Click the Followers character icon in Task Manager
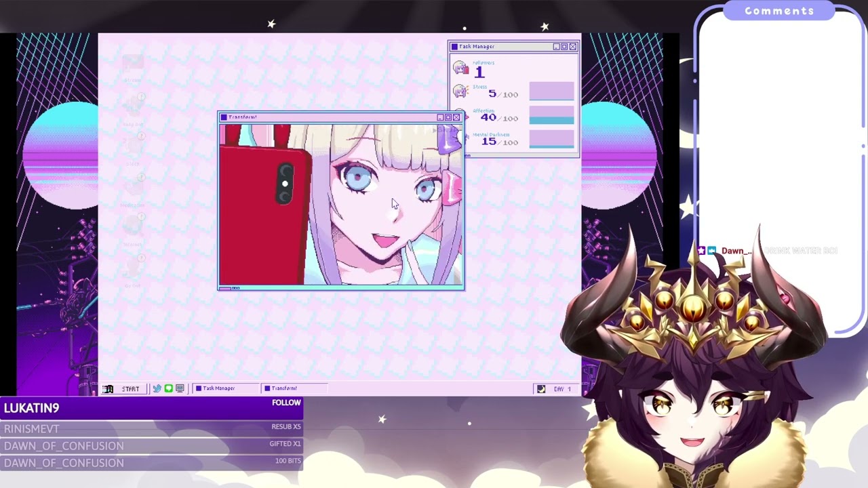Viewport: 868px width, 488px height. click(460, 68)
